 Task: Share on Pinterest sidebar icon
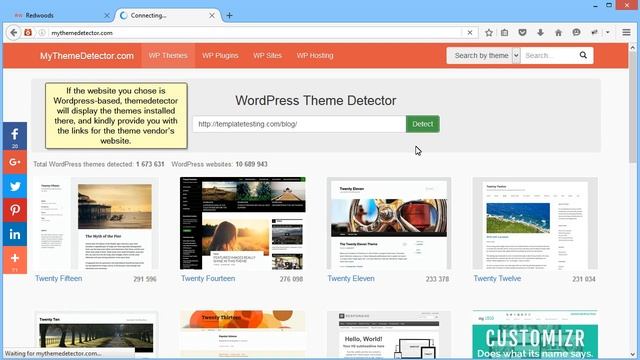point(15,210)
